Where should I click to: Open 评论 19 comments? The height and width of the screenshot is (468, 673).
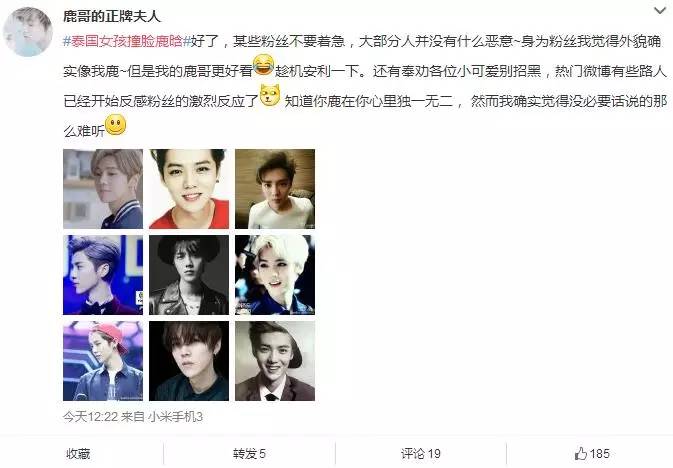pos(421,454)
